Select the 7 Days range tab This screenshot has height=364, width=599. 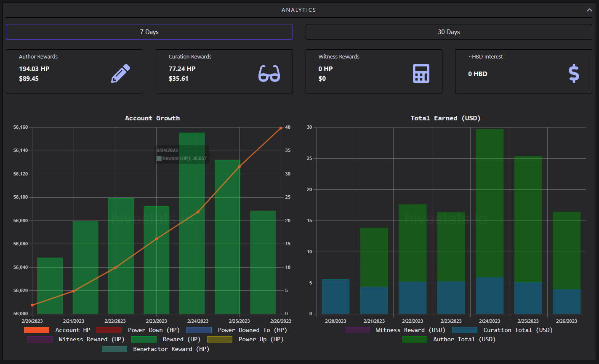click(x=149, y=32)
